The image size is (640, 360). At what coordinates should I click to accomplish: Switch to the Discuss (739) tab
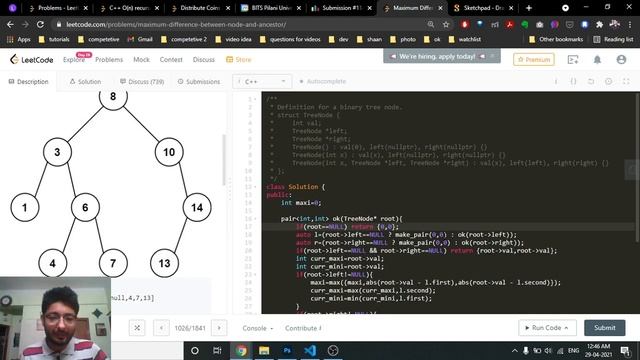click(x=142, y=82)
